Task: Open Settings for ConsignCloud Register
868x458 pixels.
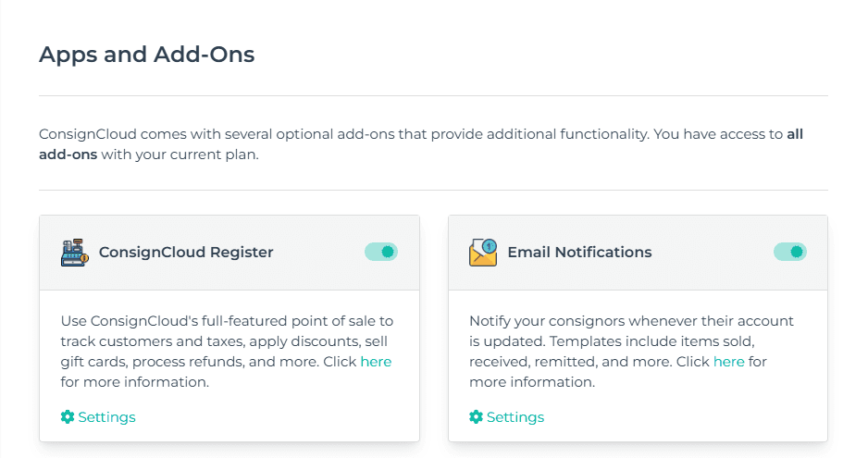Action: 98,417
